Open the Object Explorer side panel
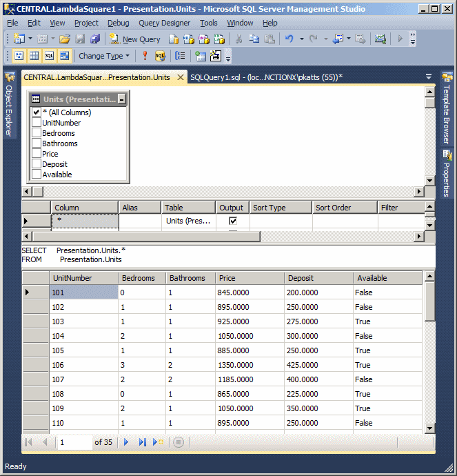457x476 pixels. tap(9, 105)
